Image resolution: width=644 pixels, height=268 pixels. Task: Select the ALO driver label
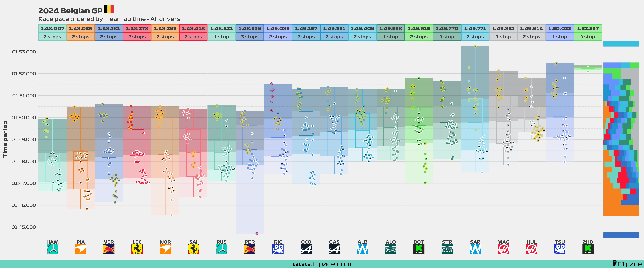[391, 242]
